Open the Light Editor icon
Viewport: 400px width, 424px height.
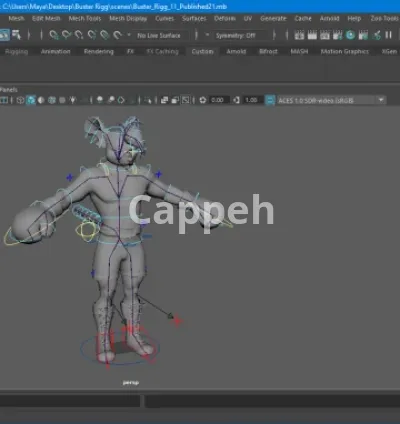click(376, 35)
